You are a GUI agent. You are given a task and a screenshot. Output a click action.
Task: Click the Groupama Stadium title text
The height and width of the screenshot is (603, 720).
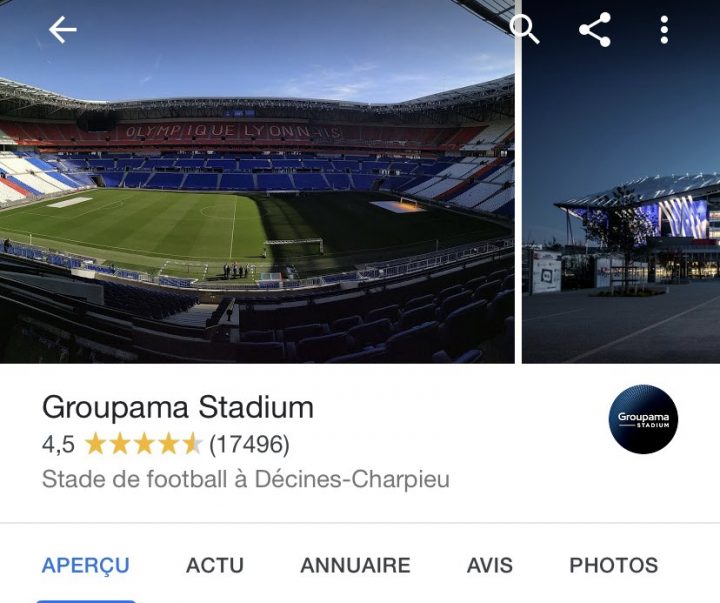pyautogui.click(x=178, y=408)
